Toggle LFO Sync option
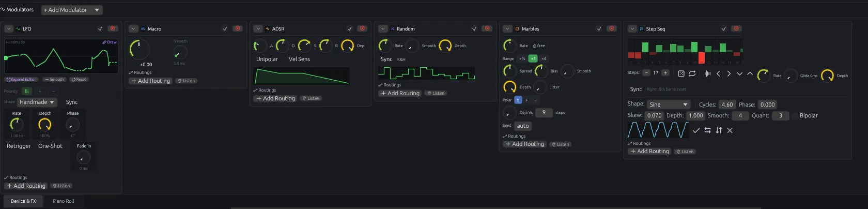 pyautogui.click(x=72, y=102)
